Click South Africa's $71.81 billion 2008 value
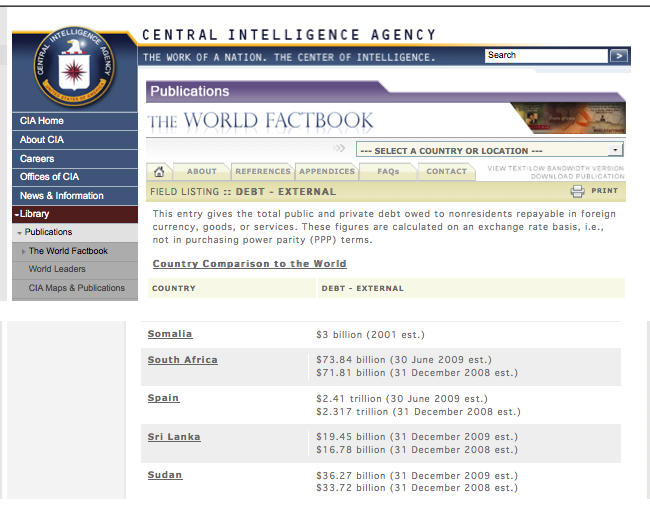This screenshot has width=650, height=517. (x=417, y=373)
